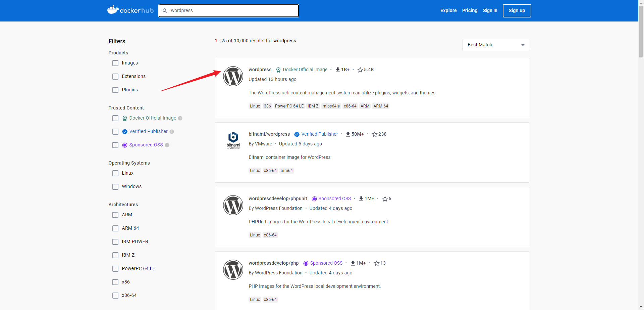
Task: Enable the Docker Official Image filter checkbox
Action: coord(115,118)
